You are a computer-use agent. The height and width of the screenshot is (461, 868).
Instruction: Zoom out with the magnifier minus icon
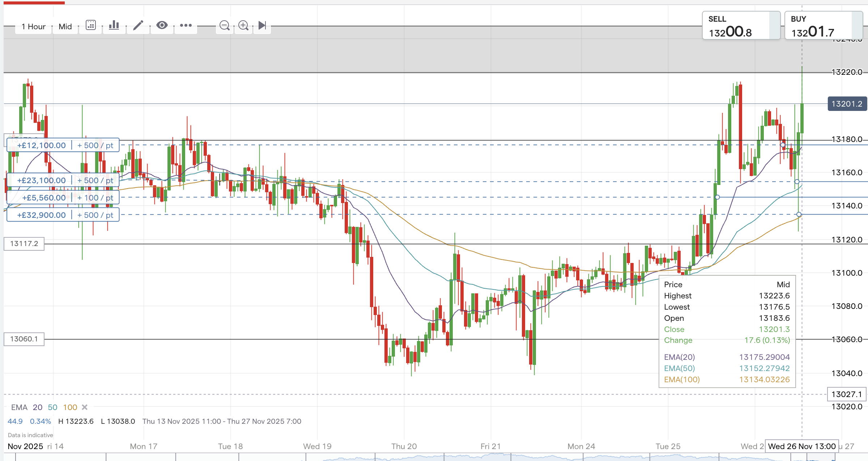tap(225, 26)
